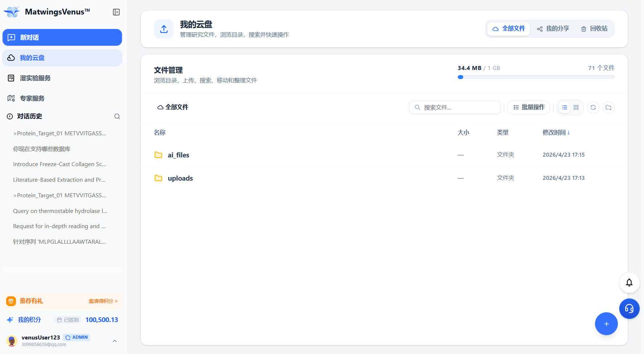The width and height of the screenshot is (644, 354).
Task: Click the 推荐有礼 gift icon
Action: pos(11,301)
